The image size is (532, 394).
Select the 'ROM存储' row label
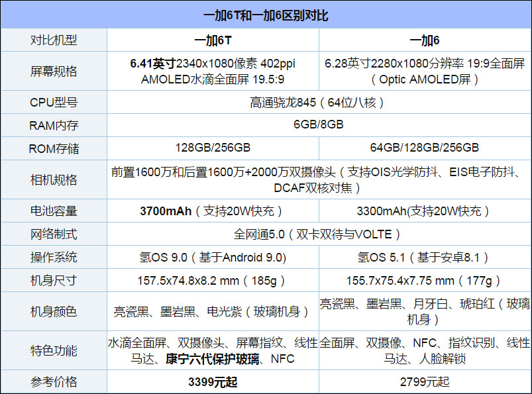[x=54, y=148]
